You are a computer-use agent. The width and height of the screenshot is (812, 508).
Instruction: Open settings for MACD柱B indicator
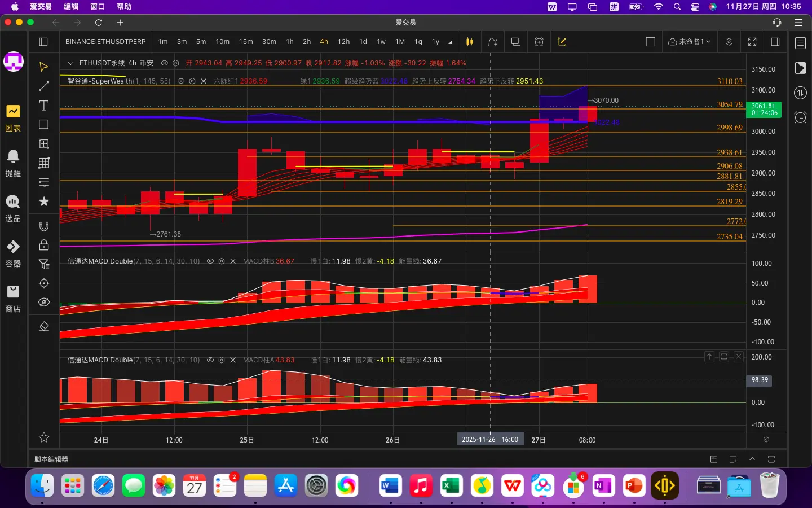click(222, 261)
